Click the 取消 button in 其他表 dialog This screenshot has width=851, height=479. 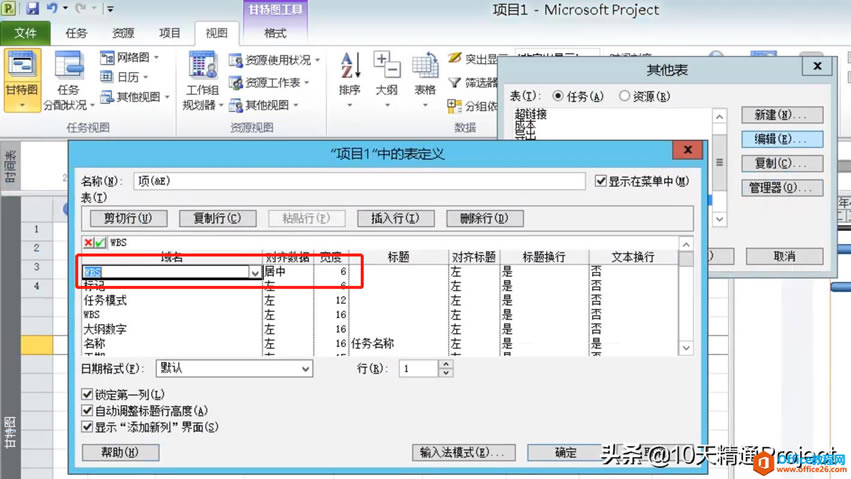coord(784,256)
